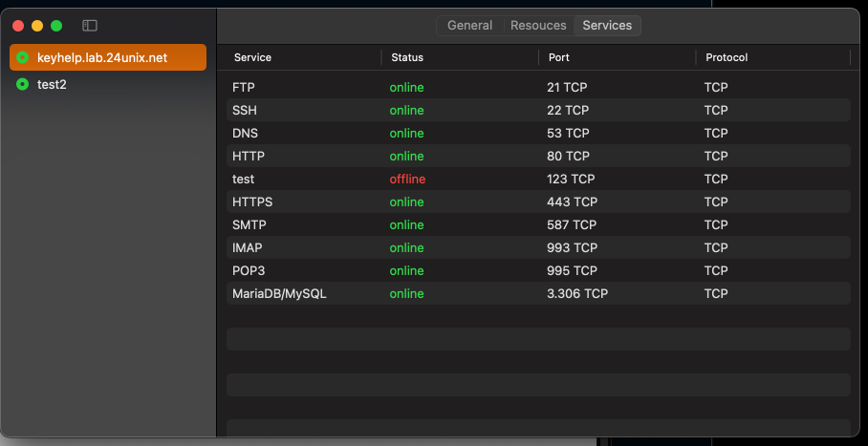Viewport: 868px width, 446px height.
Task: Click green status icon for keyhelp.lab.24unix.net
Action: click(22, 57)
